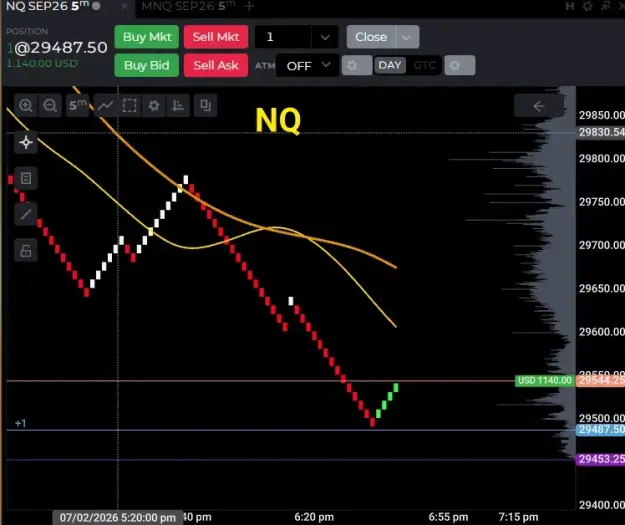Click Buy Mkt button
This screenshot has width=625, height=525.
coord(147,37)
